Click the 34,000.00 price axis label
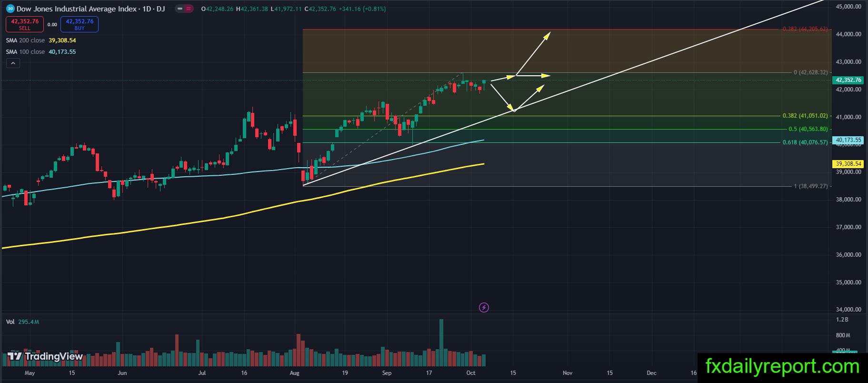This screenshot has height=383, width=868. [x=848, y=310]
